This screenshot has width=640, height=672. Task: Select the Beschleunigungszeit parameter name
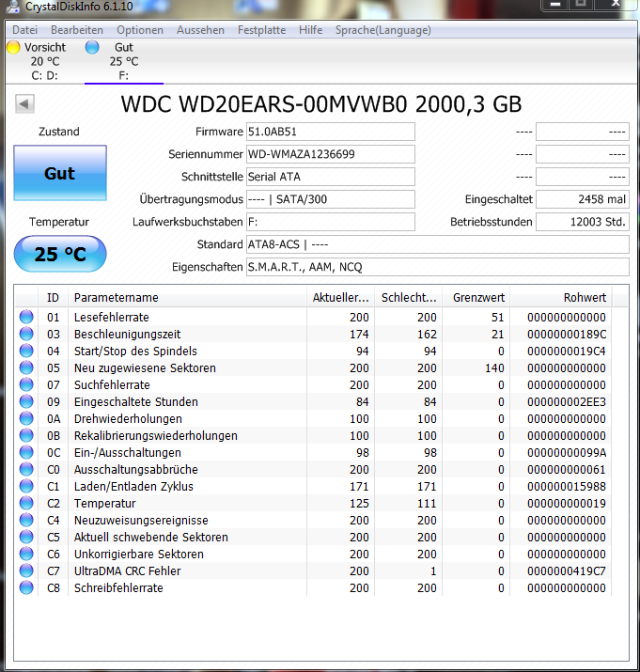pos(127,335)
